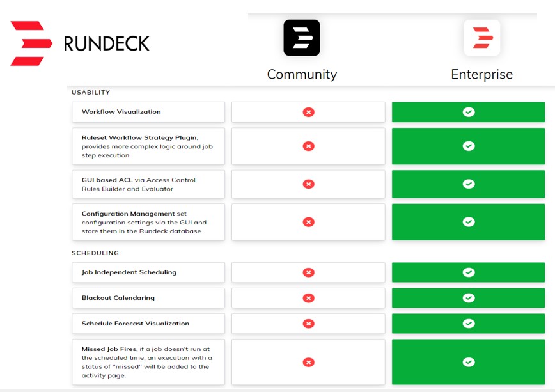Click the Enterprise checkmark for Job Independent Scheduling

click(469, 272)
